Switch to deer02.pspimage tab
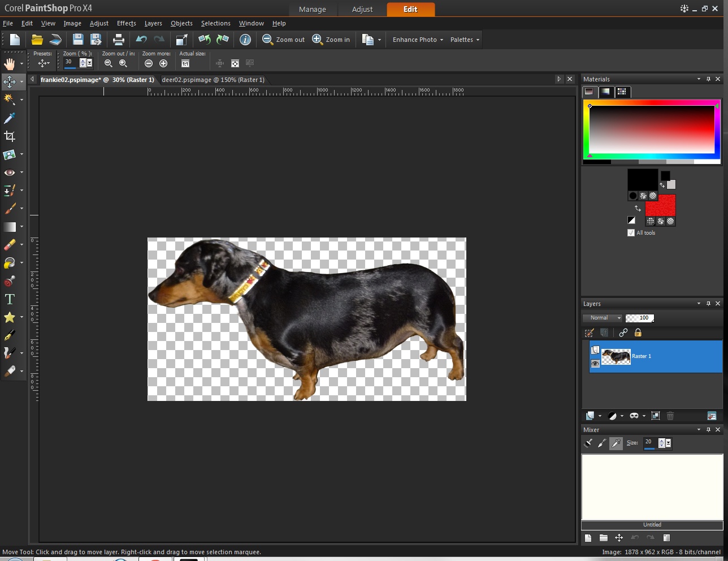Image resolution: width=728 pixels, height=561 pixels. coord(213,80)
